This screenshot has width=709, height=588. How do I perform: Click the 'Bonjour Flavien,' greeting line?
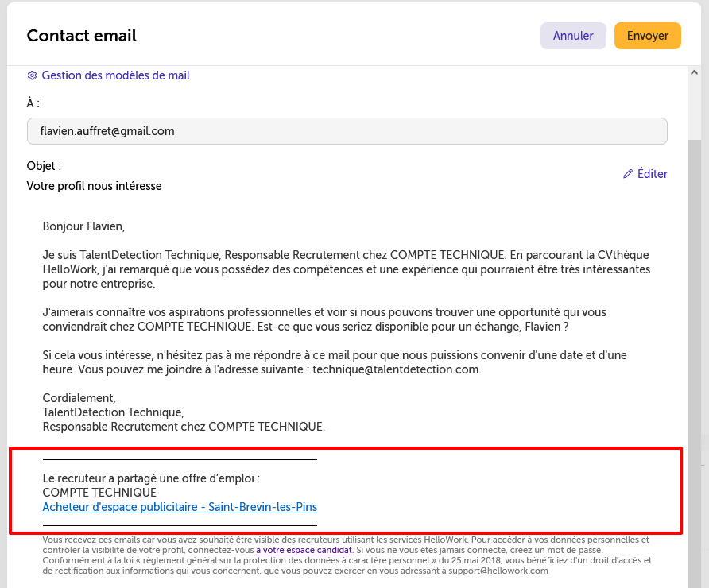coord(83,226)
